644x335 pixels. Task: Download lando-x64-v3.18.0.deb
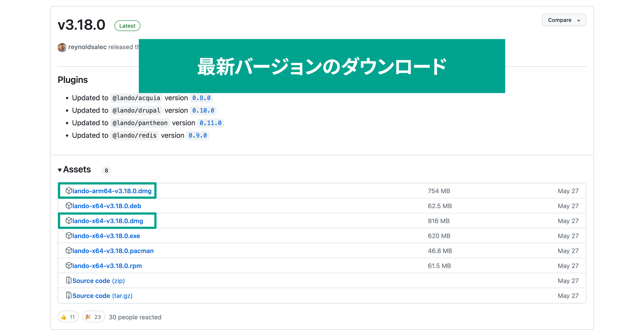point(106,206)
